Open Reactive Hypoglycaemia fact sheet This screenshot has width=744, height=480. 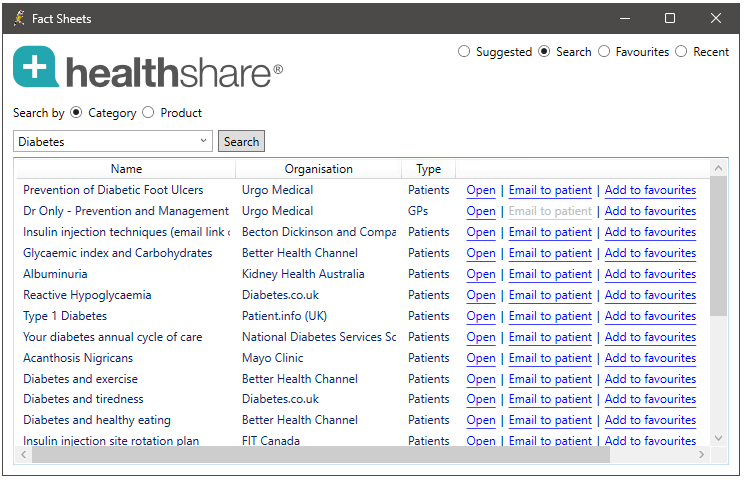pyautogui.click(x=481, y=295)
